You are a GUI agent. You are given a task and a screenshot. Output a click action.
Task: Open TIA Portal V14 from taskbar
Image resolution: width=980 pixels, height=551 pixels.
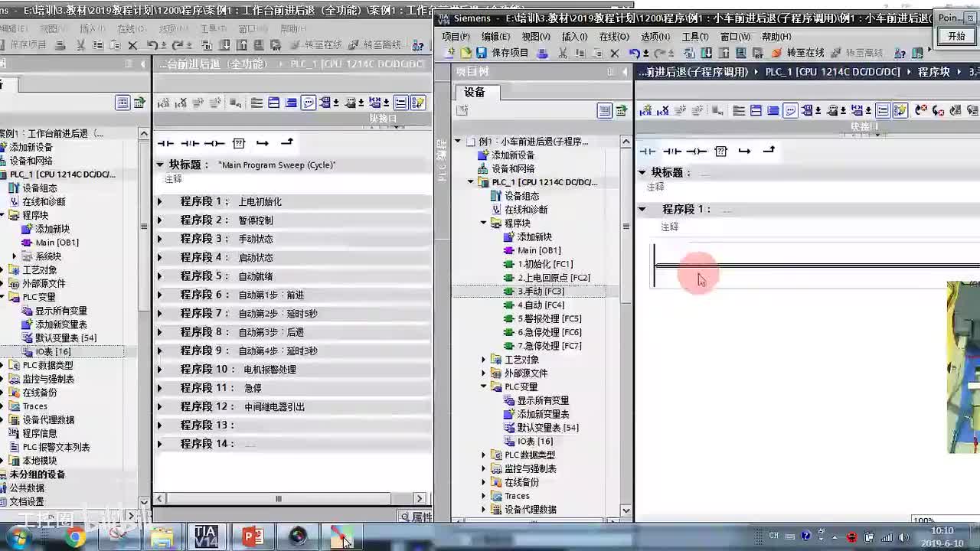point(205,537)
